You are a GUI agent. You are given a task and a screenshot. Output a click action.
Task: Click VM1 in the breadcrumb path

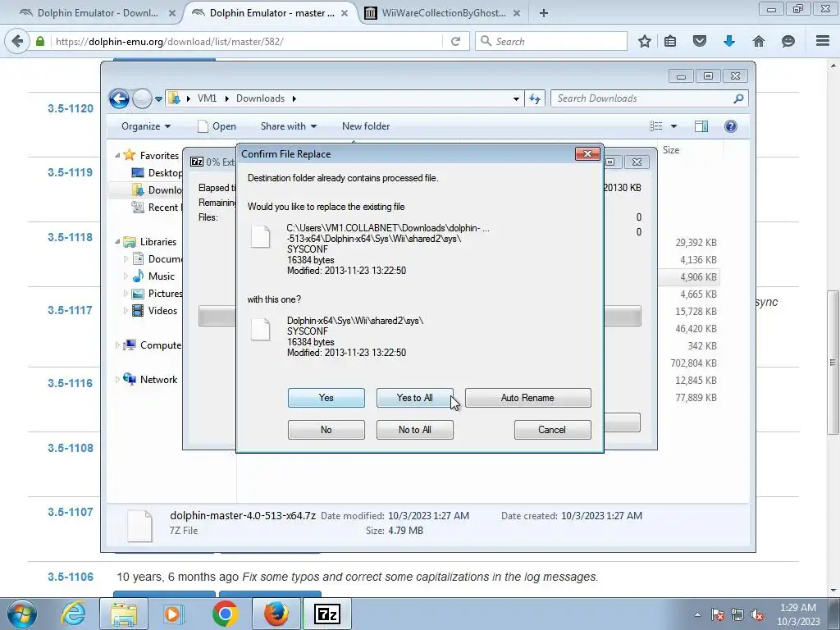click(x=207, y=98)
